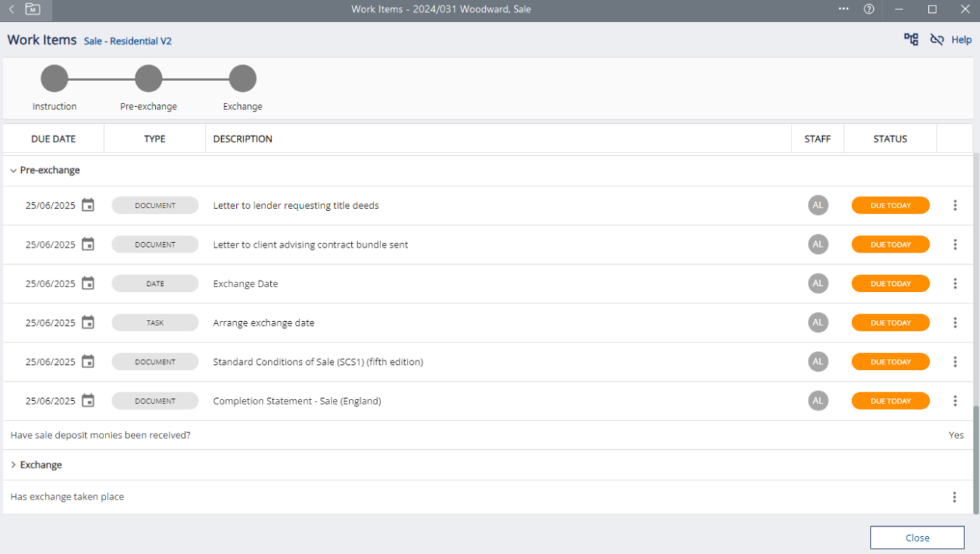Open calendar for Letter to lender item

tap(88, 205)
